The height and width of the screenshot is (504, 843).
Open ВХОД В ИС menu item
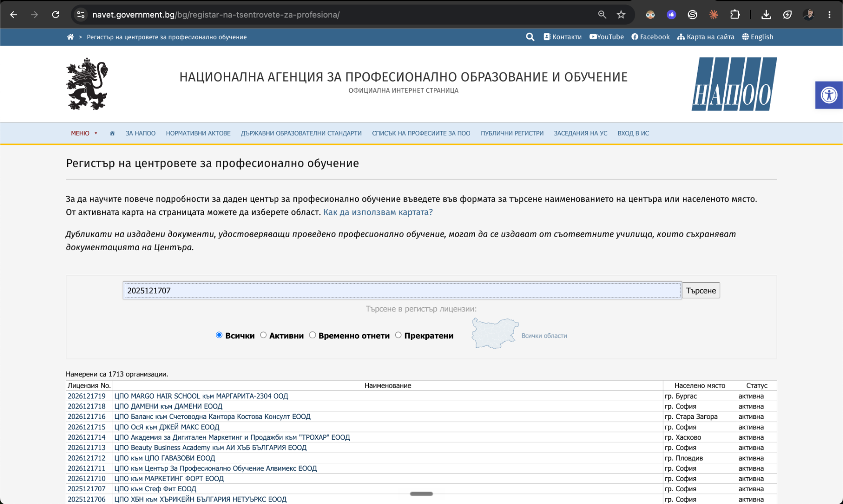pos(633,133)
